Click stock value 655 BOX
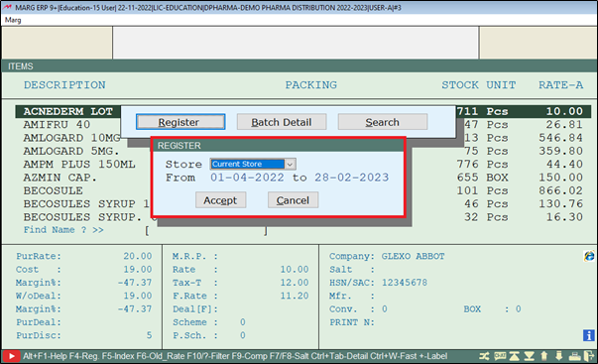 tap(482, 178)
